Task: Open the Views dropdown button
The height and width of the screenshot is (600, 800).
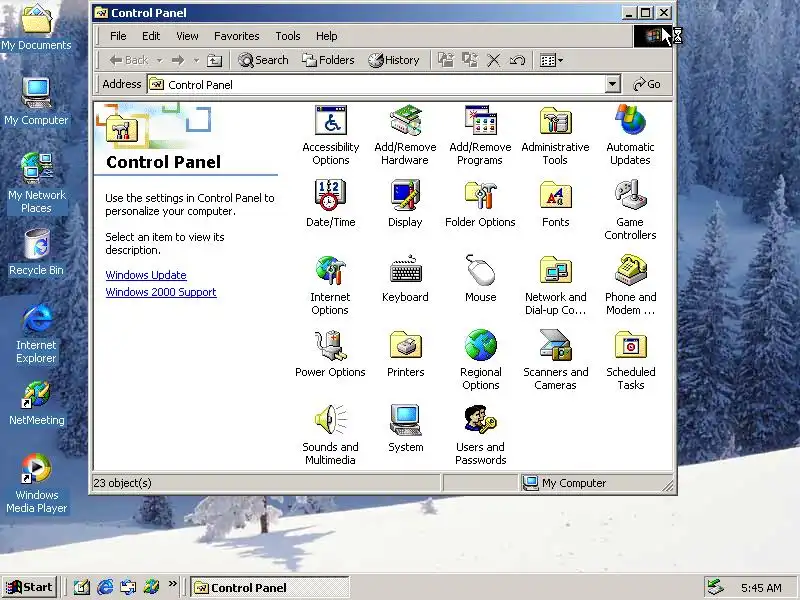Action: point(551,60)
